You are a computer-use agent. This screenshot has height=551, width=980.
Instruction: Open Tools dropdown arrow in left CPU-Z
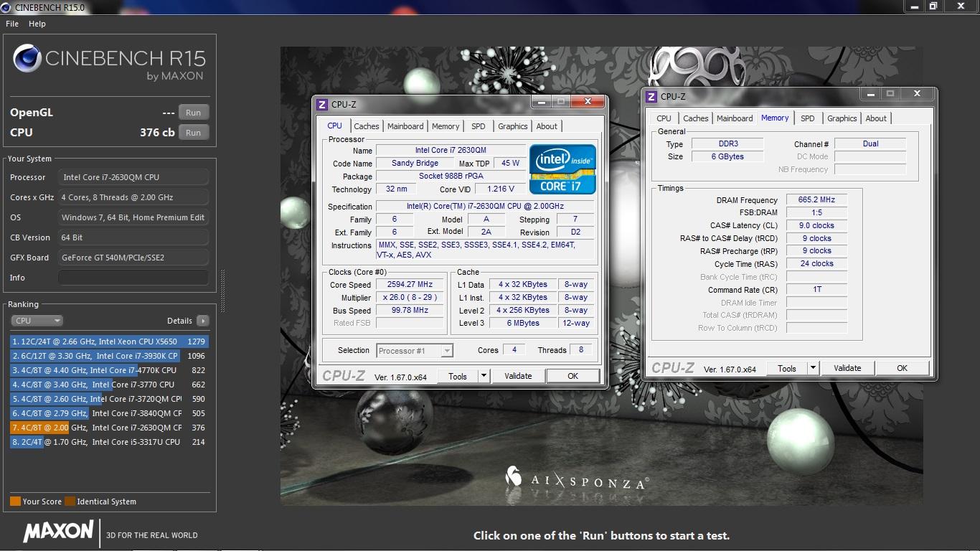tap(484, 376)
